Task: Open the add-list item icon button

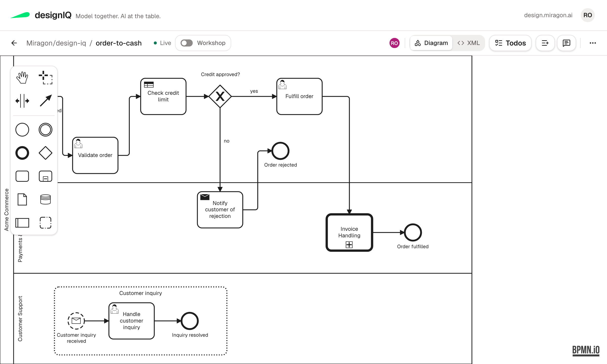Action: (x=545, y=43)
